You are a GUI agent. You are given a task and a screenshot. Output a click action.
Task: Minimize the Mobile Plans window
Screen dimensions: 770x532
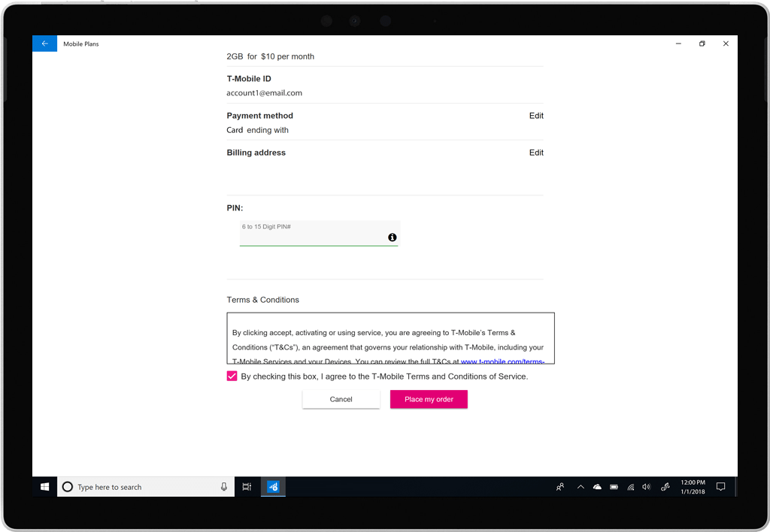click(678, 44)
